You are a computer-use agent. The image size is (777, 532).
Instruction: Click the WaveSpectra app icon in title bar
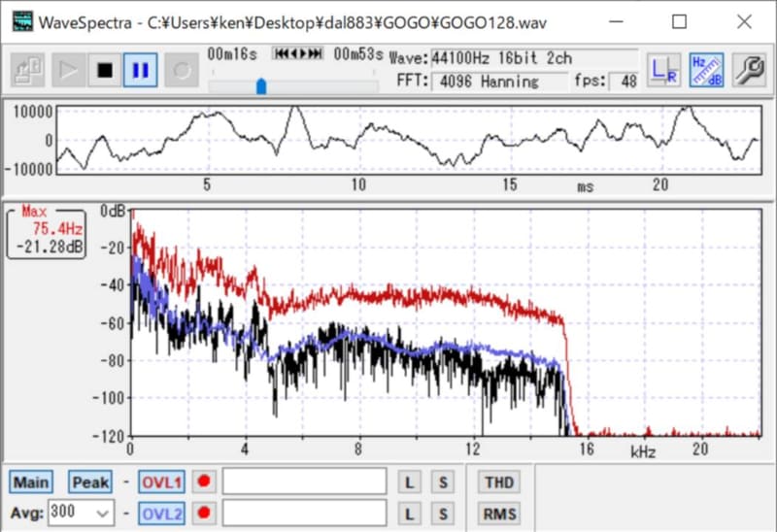pos(22,21)
